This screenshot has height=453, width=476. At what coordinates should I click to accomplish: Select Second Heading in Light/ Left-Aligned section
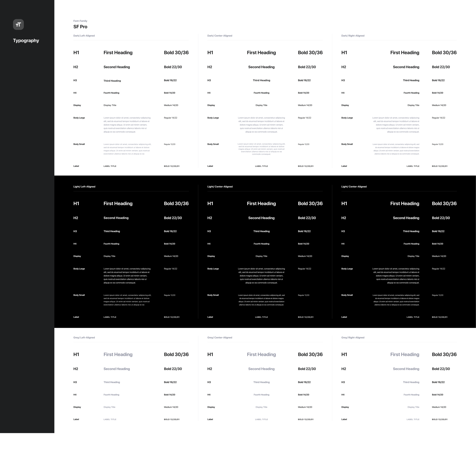116,218
